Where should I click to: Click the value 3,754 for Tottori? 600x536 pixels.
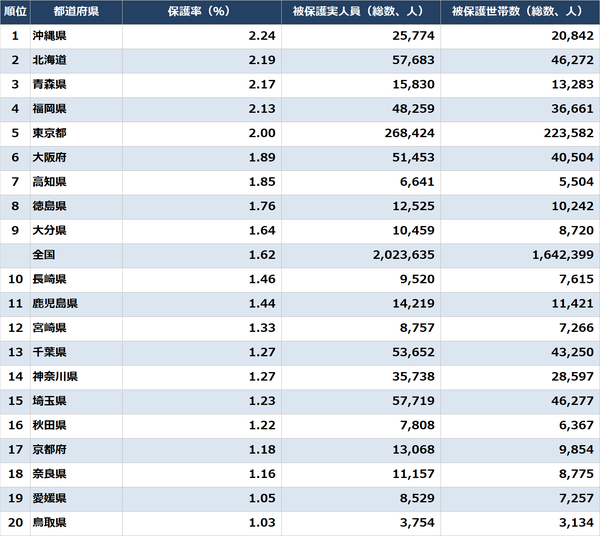tap(417, 523)
